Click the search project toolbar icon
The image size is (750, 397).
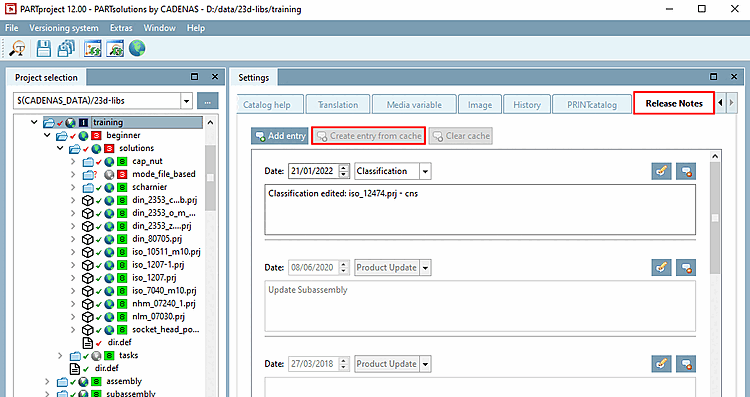tap(18, 48)
